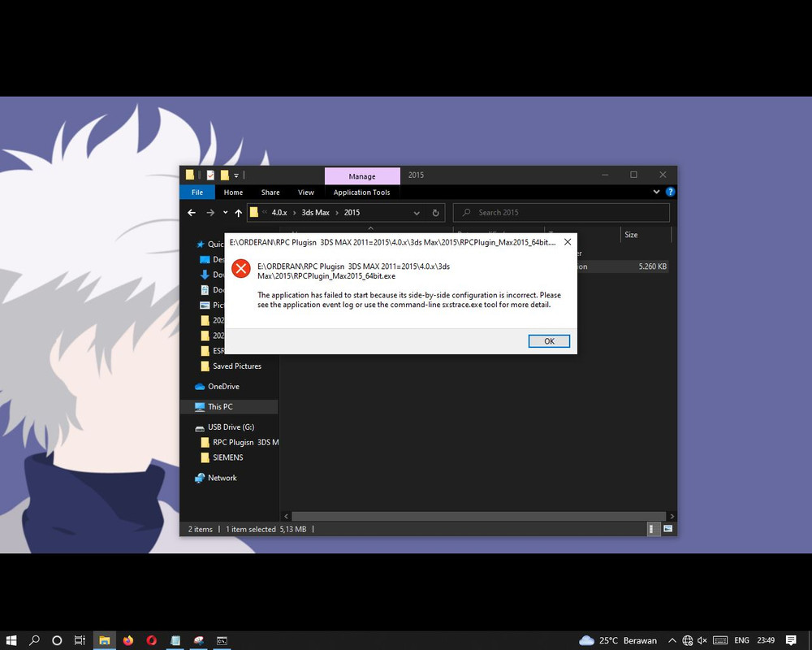The image size is (812, 650).
Task: Open the SIEMENS folder in sidebar
Action: coord(222,457)
